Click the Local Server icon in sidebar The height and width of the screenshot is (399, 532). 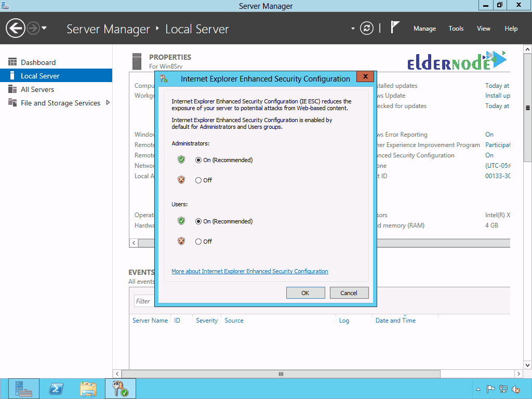coord(12,75)
